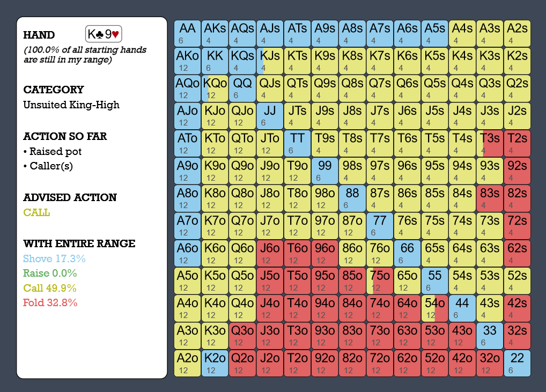Click the 33 pocket pair cell
Screen dimensions: 546x392
[x=490, y=336]
